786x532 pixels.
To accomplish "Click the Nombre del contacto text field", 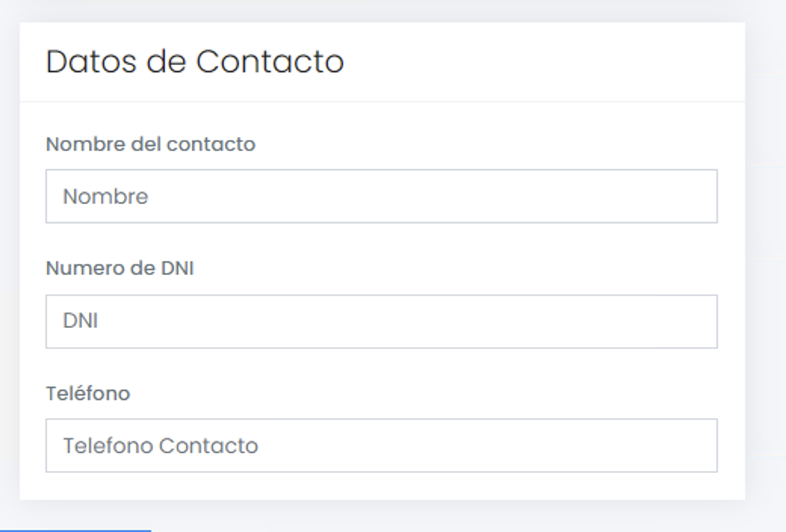I will click(381, 196).
